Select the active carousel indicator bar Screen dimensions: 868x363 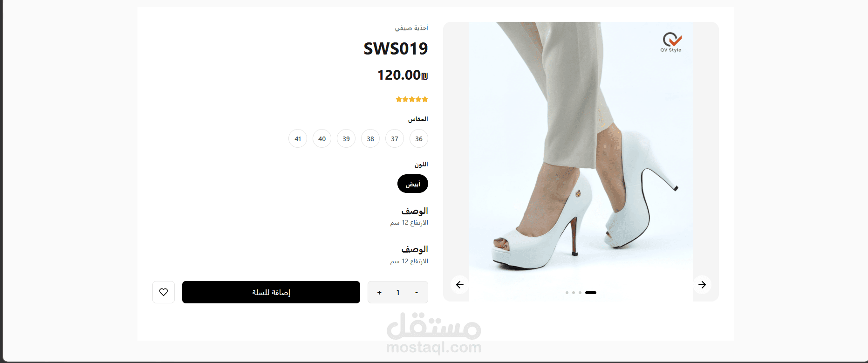click(591, 293)
